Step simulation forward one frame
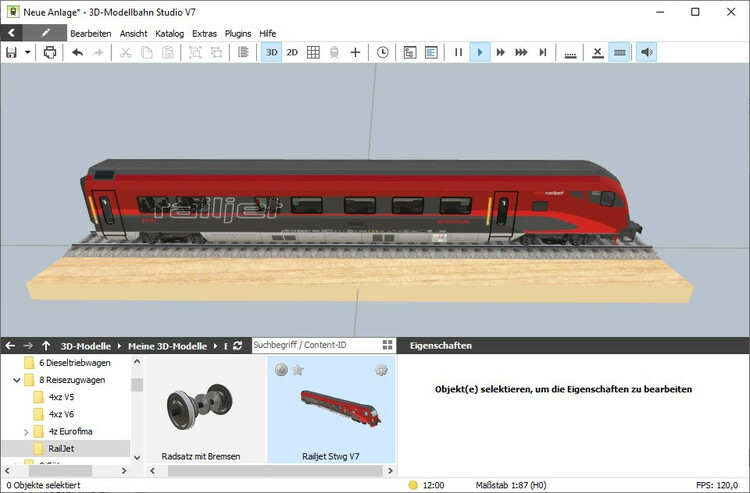 coord(542,52)
